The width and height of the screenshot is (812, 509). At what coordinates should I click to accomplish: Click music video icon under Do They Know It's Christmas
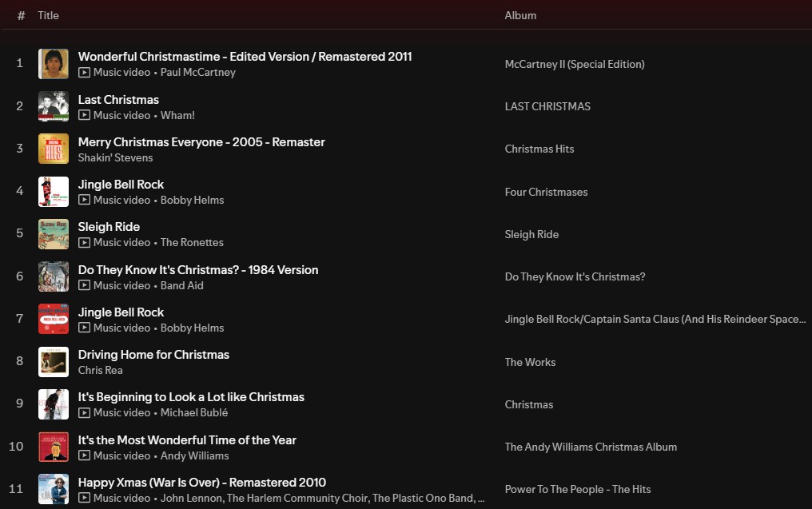(84, 285)
